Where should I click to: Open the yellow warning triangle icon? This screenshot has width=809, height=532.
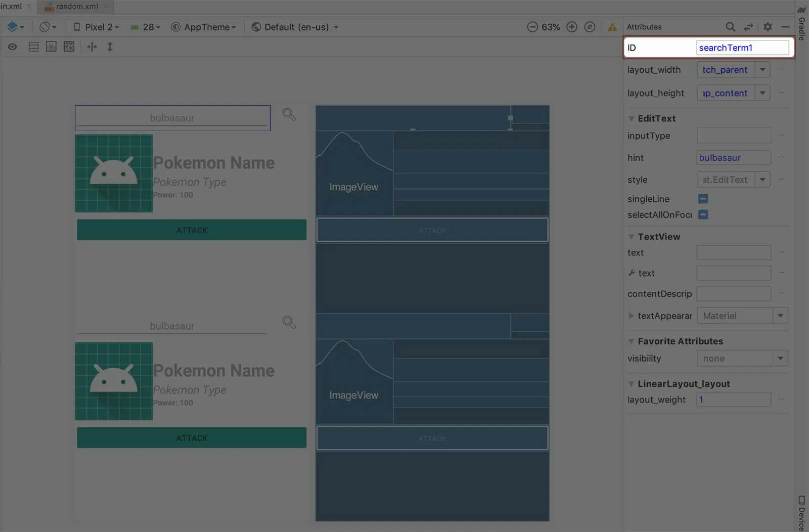point(612,27)
